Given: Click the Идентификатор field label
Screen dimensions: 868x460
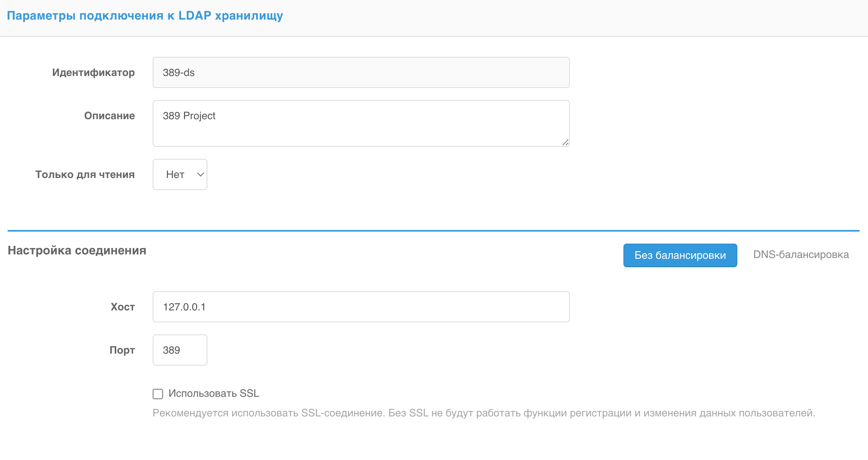Looking at the screenshot, I should [94, 72].
